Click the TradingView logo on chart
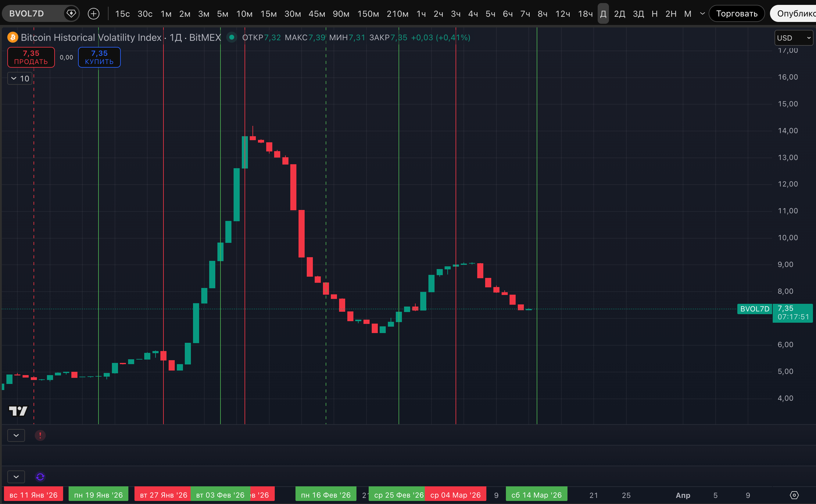This screenshot has height=504, width=816. [18, 411]
